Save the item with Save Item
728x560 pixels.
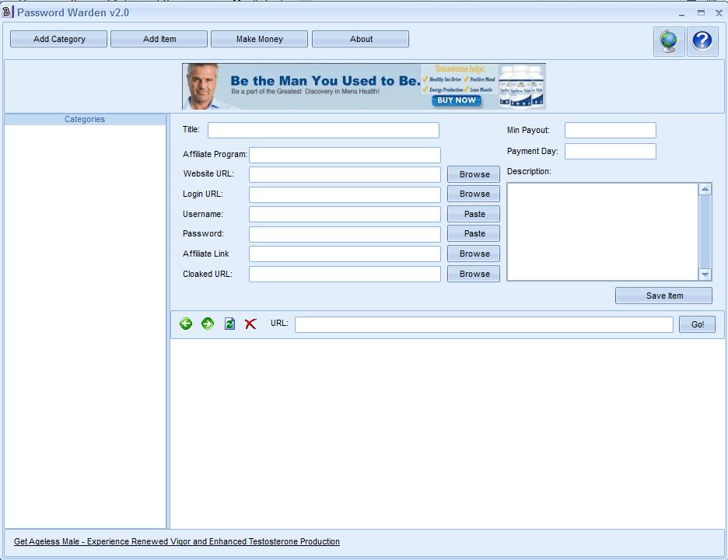point(664,296)
